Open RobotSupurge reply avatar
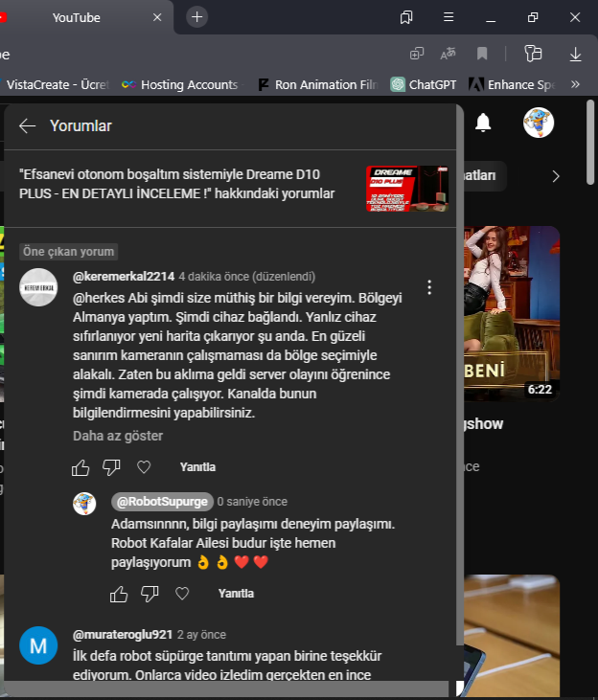Screen dimensions: 598x700 click(x=84, y=504)
